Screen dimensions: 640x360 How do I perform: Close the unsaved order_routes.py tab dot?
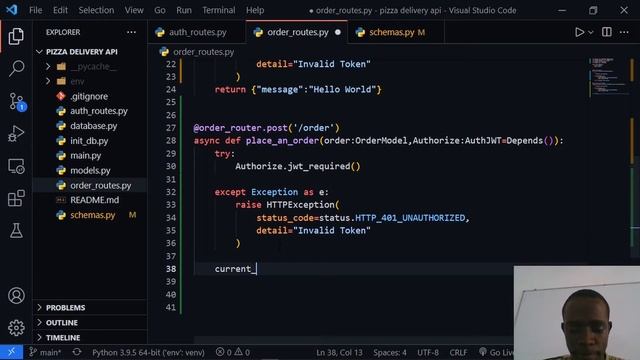point(338,32)
